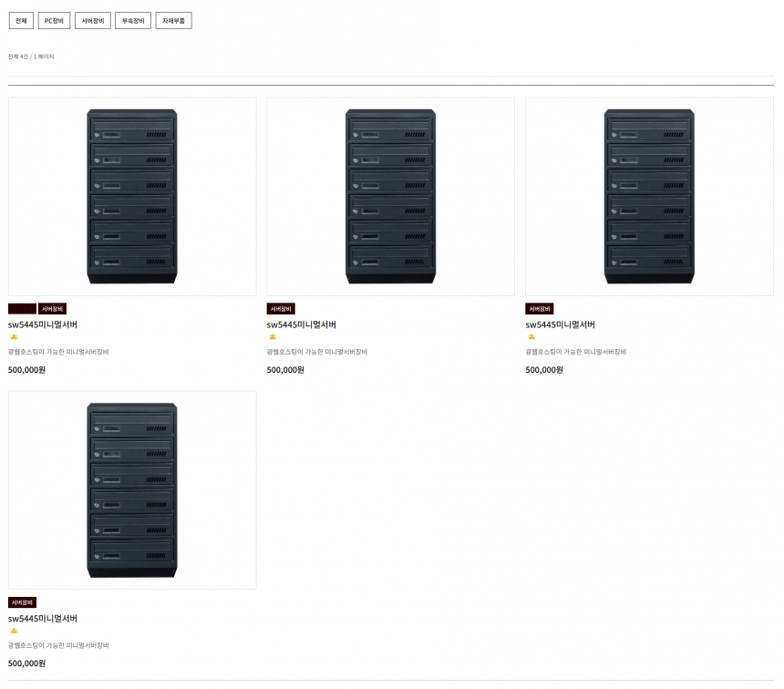The height and width of the screenshot is (689, 784).
Task: Open the first product's server image
Action: (132, 196)
